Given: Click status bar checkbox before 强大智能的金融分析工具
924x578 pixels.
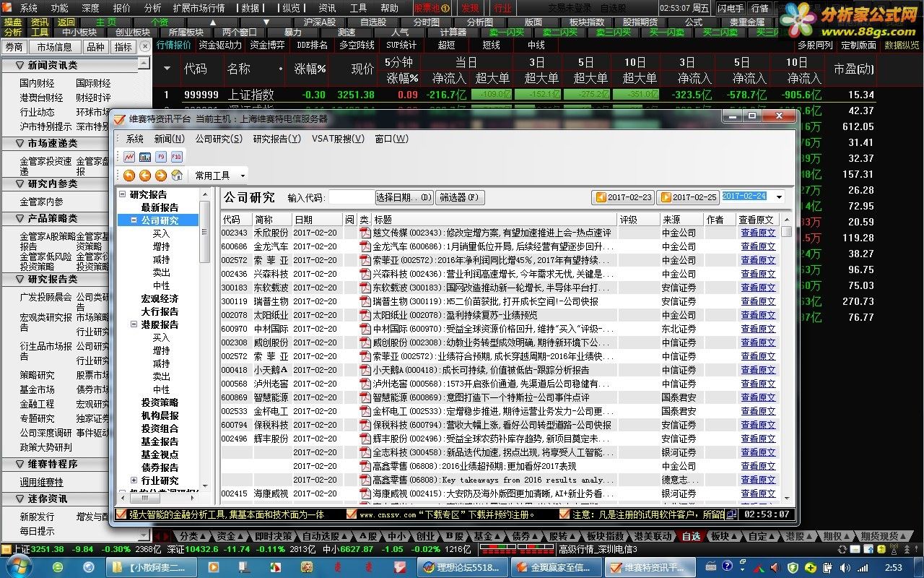Looking at the screenshot, I should click(x=121, y=514).
